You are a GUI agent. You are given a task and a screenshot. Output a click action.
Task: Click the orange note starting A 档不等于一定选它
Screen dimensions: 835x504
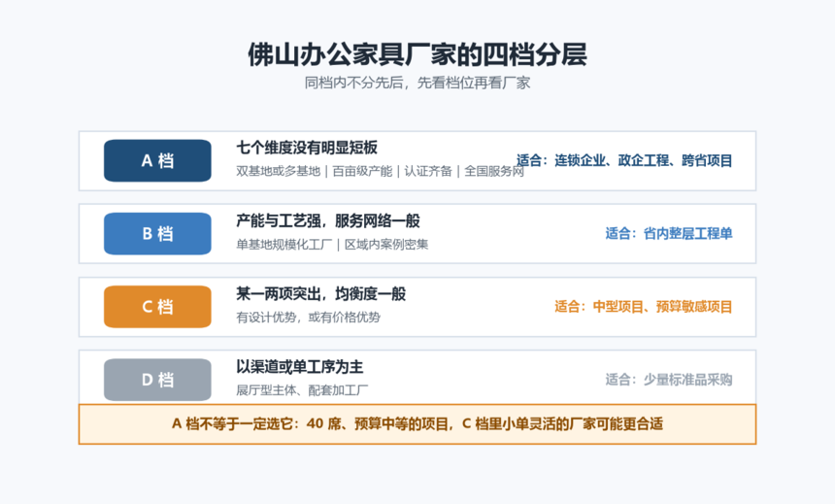pos(417,424)
